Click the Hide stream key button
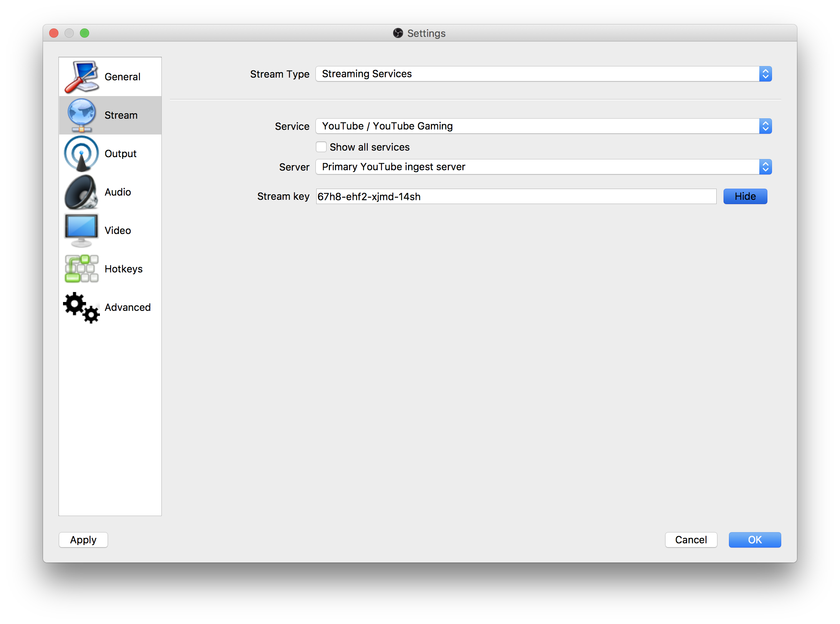 745,196
